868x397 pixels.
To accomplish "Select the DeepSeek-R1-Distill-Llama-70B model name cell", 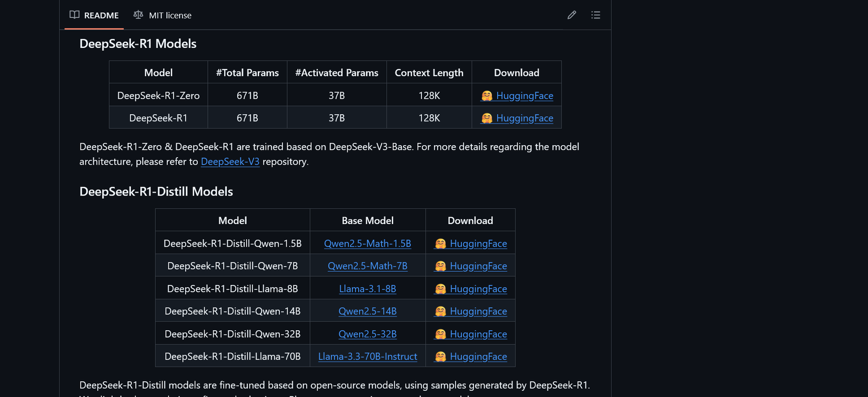I will click(233, 357).
